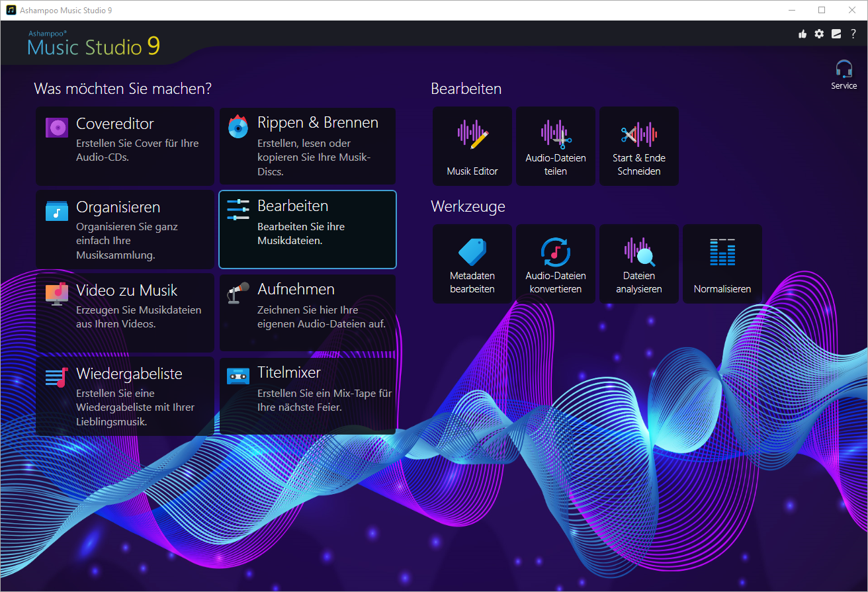
Task: Click the monitor with note icon
Action: coord(57,294)
